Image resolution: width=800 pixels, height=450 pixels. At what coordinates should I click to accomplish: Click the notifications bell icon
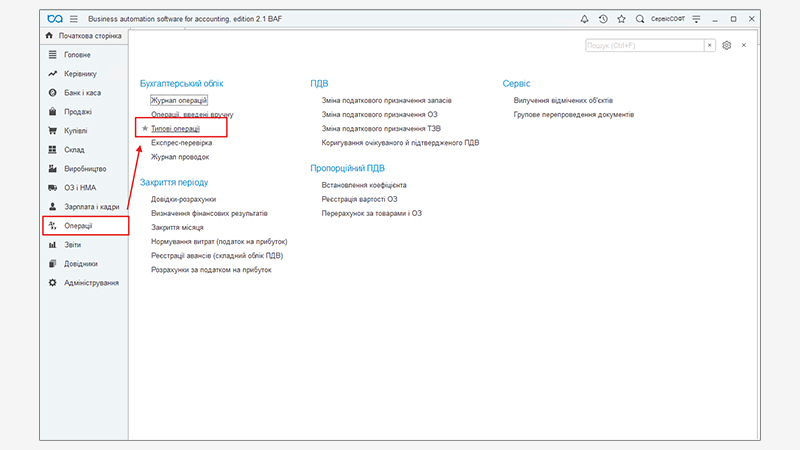585,19
